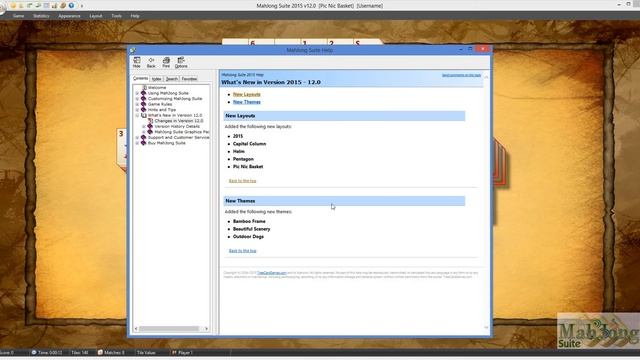Viewport: 640px width, 360px height.
Task: Open the Statistics menu
Action: pyautogui.click(x=41, y=16)
